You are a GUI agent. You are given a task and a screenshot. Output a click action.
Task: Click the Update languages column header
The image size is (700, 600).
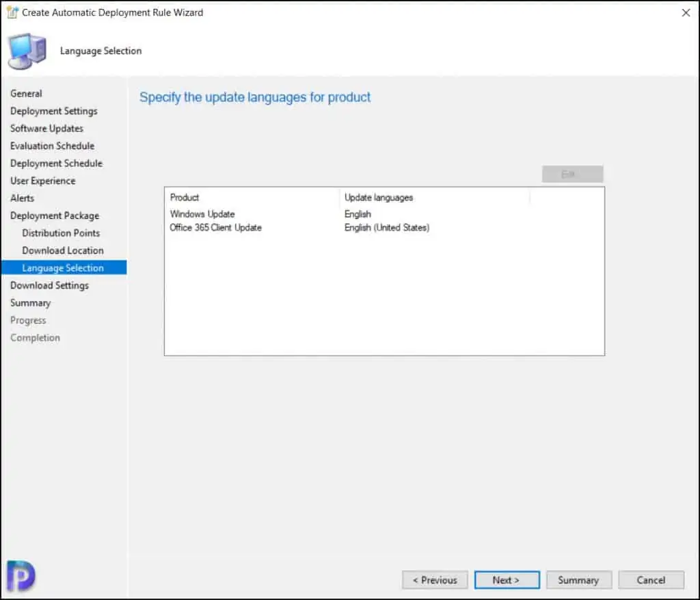tap(379, 197)
